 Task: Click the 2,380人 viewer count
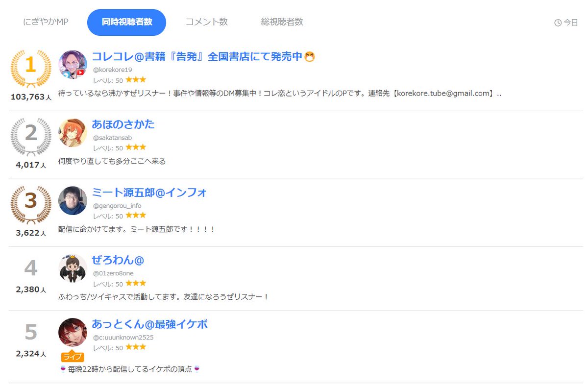click(31, 290)
